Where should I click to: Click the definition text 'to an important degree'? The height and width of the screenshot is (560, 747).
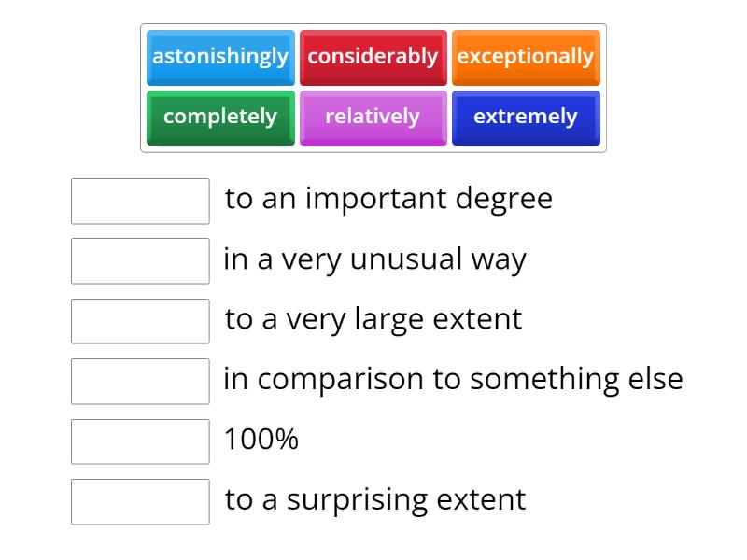[x=388, y=199]
